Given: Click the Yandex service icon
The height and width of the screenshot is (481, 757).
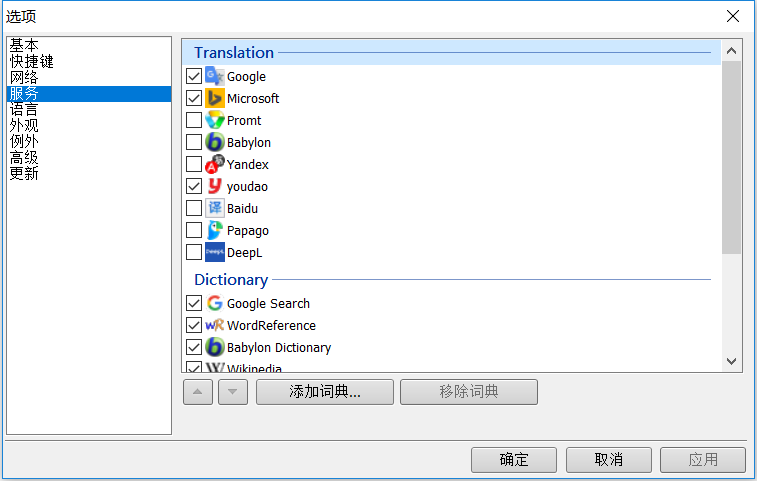Looking at the screenshot, I should (x=214, y=164).
